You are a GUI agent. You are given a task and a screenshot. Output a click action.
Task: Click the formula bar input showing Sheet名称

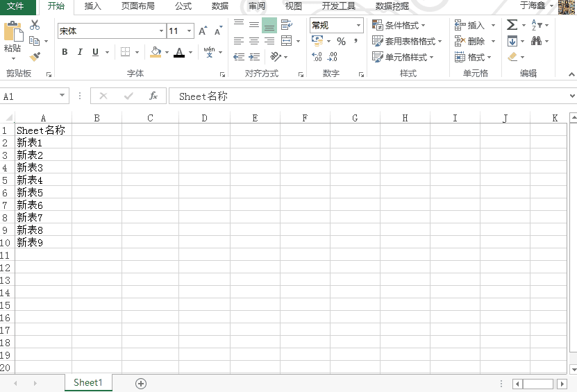pyautogui.click(x=369, y=96)
